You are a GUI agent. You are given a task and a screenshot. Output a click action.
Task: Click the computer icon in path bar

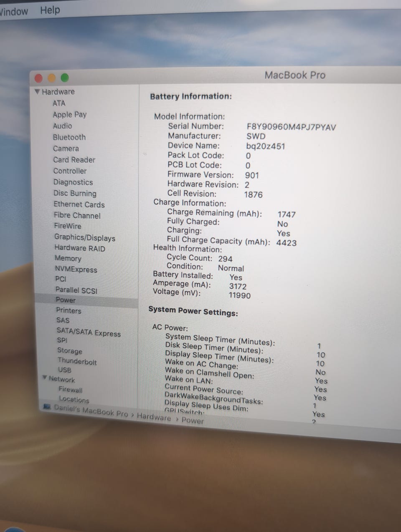(x=47, y=406)
